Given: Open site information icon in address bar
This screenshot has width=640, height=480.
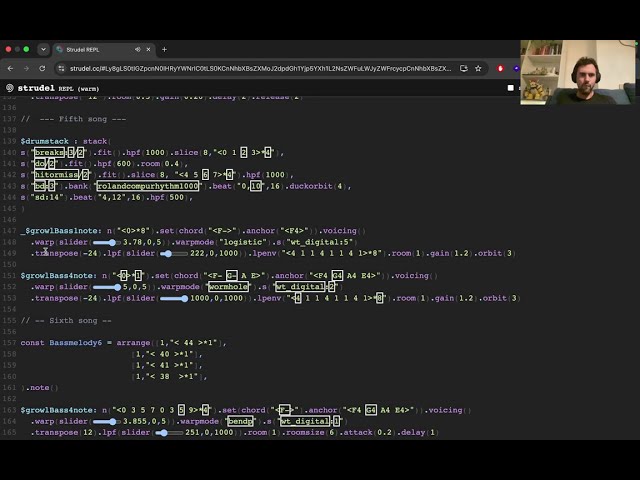Looking at the screenshot, I should pos(61,69).
